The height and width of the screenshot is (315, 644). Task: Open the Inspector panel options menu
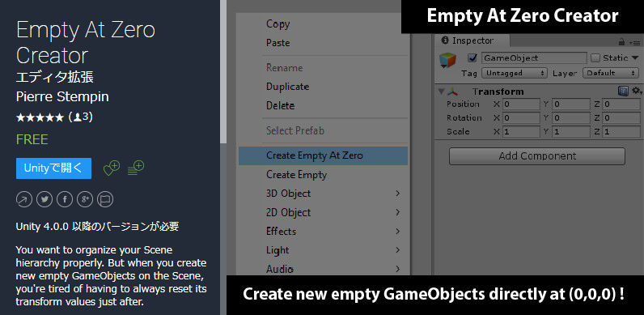point(635,42)
